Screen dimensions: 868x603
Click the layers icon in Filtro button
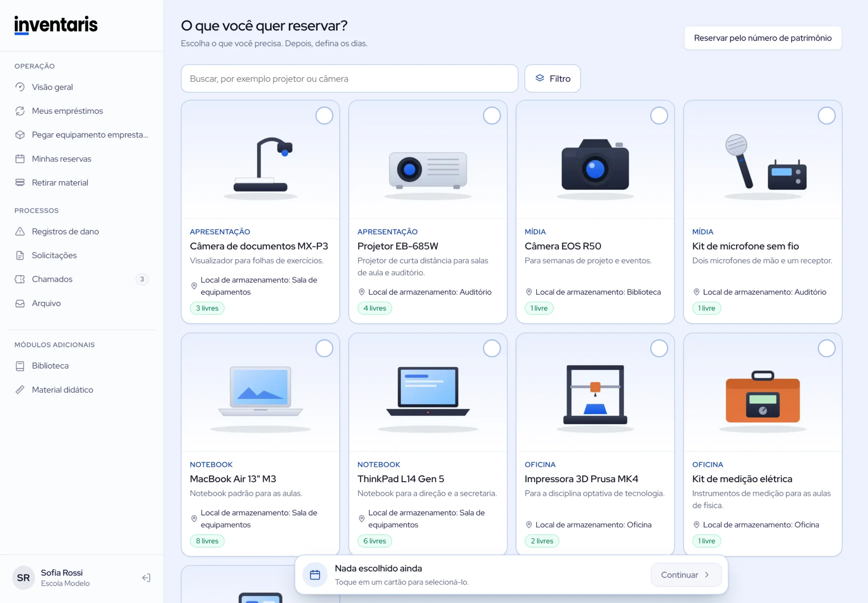(540, 78)
